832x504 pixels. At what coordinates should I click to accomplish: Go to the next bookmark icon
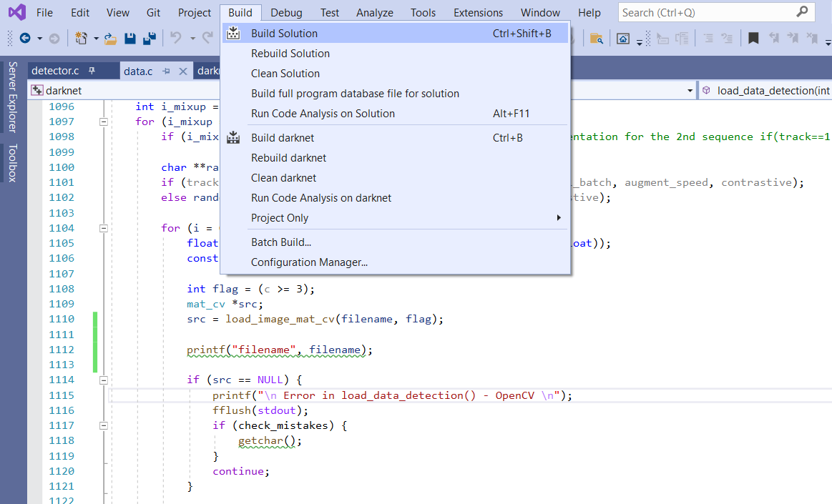coord(793,38)
